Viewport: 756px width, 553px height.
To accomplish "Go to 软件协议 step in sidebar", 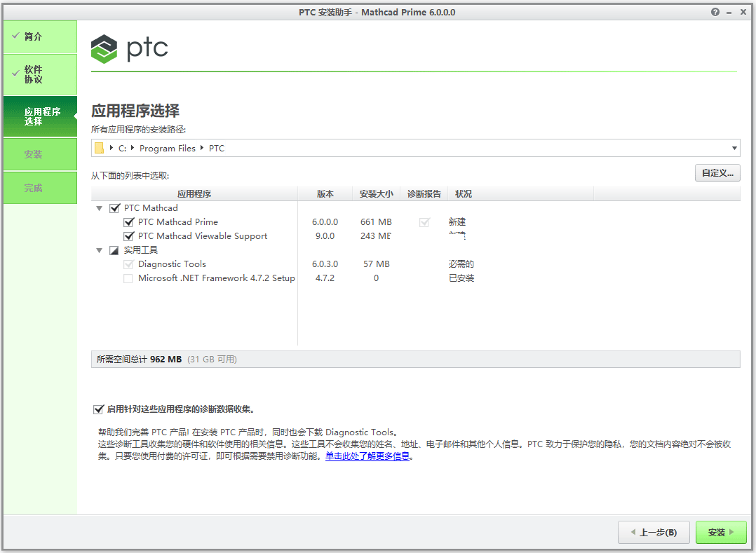I will pos(39,74).
